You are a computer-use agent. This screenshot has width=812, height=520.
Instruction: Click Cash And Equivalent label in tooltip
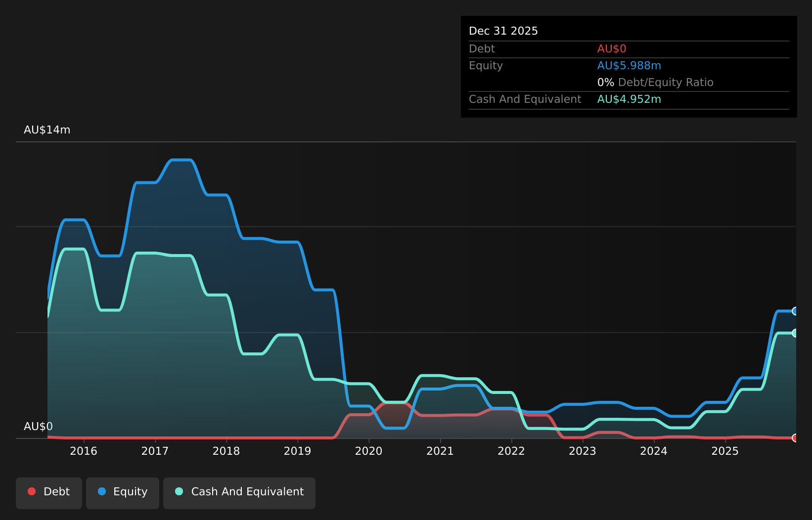(525, 99)
